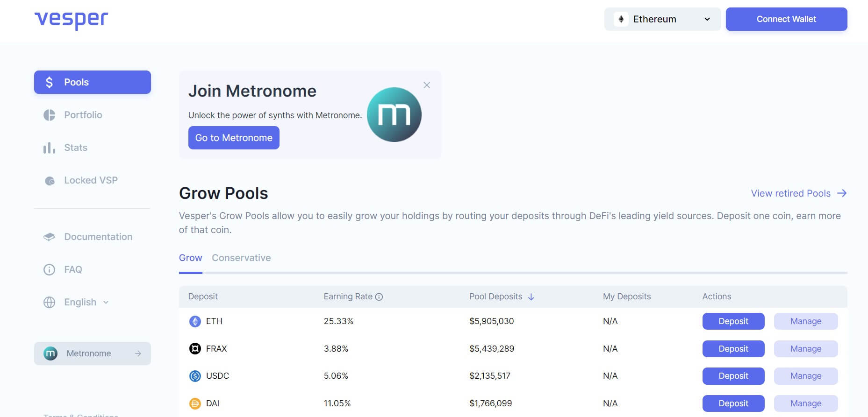
Task: Click the chevron next to English
Action: (x=106, y=303)
